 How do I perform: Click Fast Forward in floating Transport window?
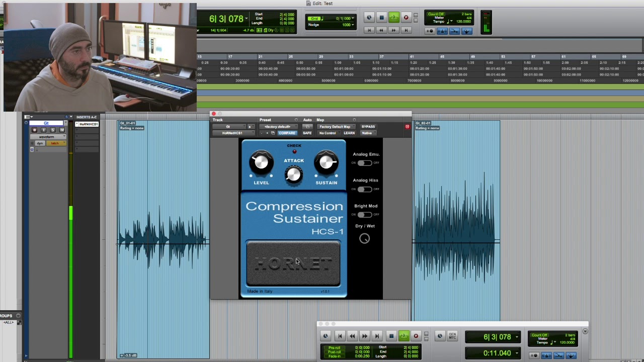365,336
